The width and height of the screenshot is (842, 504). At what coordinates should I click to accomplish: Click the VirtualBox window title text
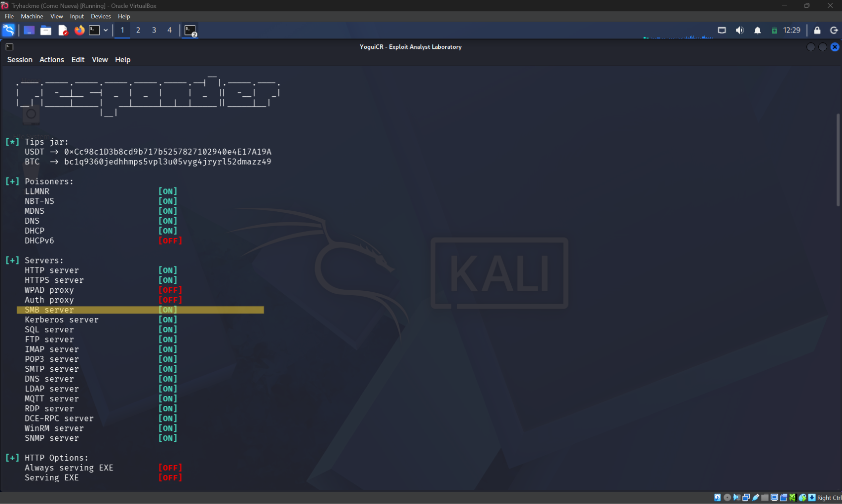84,6
